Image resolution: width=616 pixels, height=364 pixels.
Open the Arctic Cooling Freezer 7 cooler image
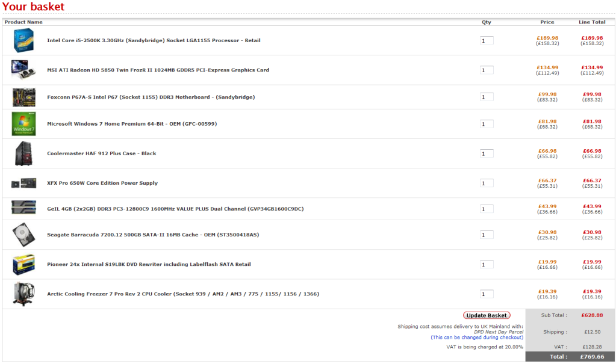pyautogui.click(x=23, y=294)
